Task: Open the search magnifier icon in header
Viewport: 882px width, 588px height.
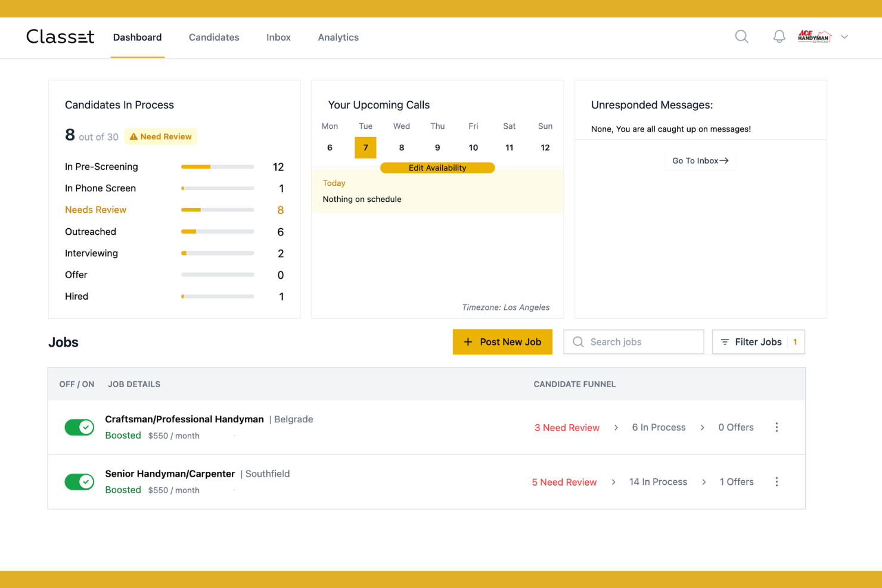Action: coord(741,37)
